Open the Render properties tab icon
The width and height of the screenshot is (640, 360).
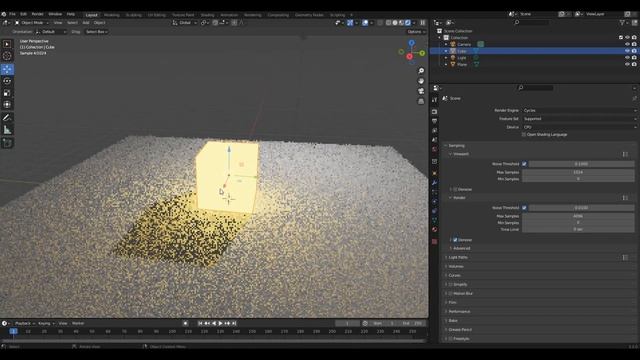pos(435,111)
